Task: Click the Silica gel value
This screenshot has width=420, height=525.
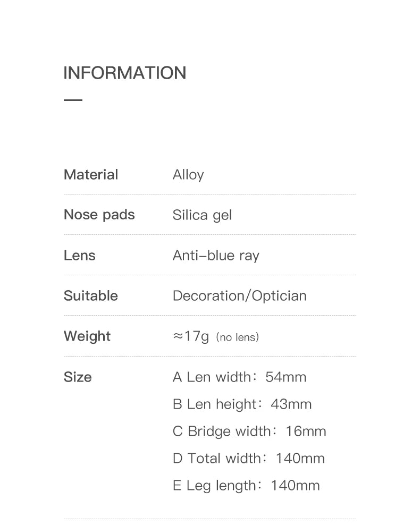Action: tap(202, 215)
